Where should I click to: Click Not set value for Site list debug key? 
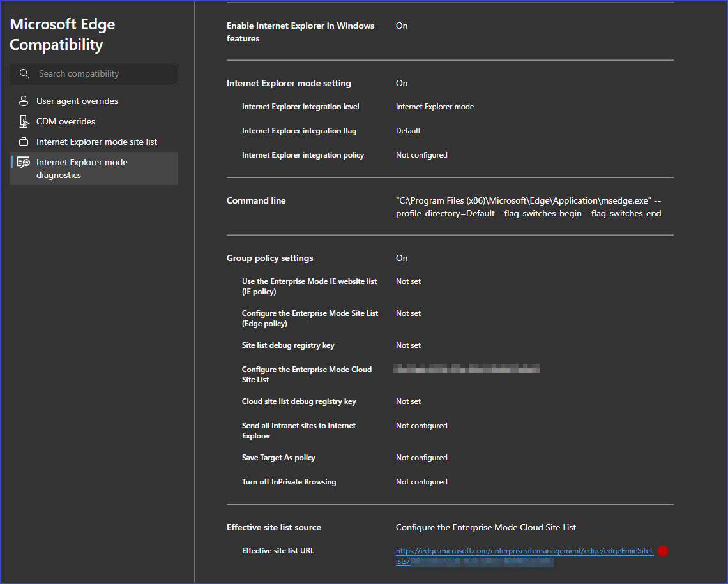pyautogui.click(x=408, y=345)
